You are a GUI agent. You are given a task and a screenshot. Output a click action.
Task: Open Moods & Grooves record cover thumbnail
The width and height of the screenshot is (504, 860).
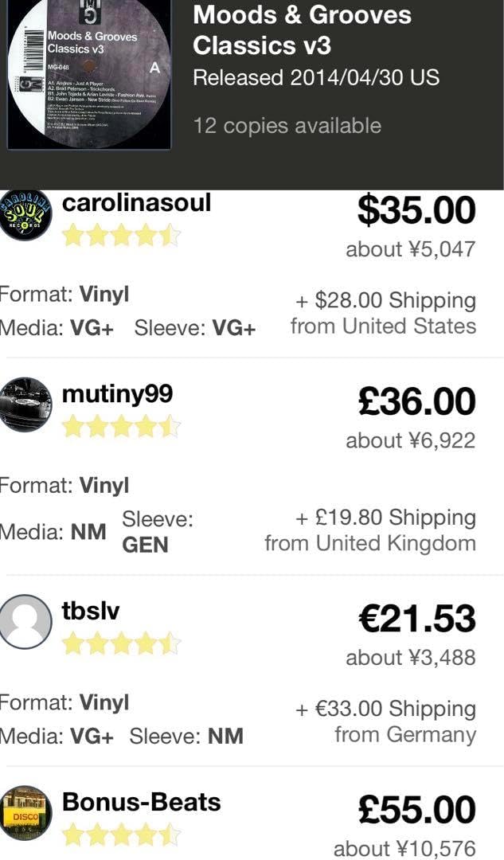pos(89,74)
